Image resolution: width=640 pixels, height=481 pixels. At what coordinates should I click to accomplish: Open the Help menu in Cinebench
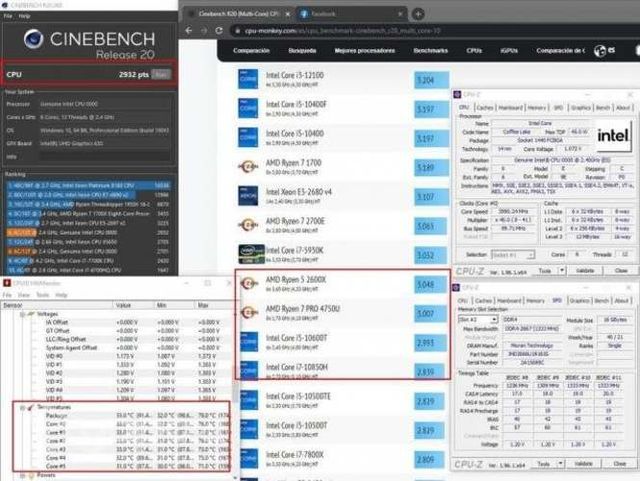pos(24,16)
